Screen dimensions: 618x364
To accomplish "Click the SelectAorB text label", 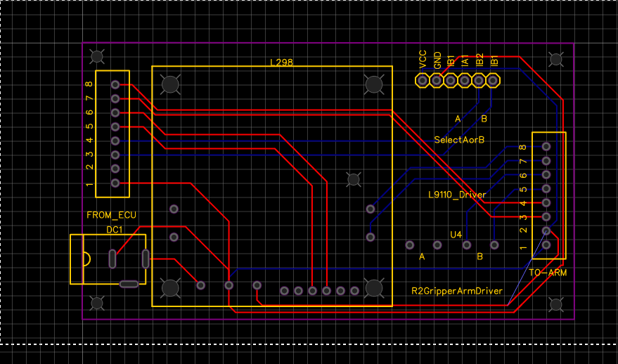I will 459,140.
